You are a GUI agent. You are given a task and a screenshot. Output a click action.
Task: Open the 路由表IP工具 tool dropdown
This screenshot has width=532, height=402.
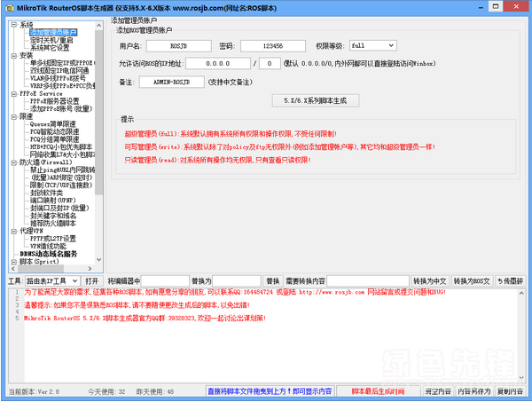(x=75, y=281)
